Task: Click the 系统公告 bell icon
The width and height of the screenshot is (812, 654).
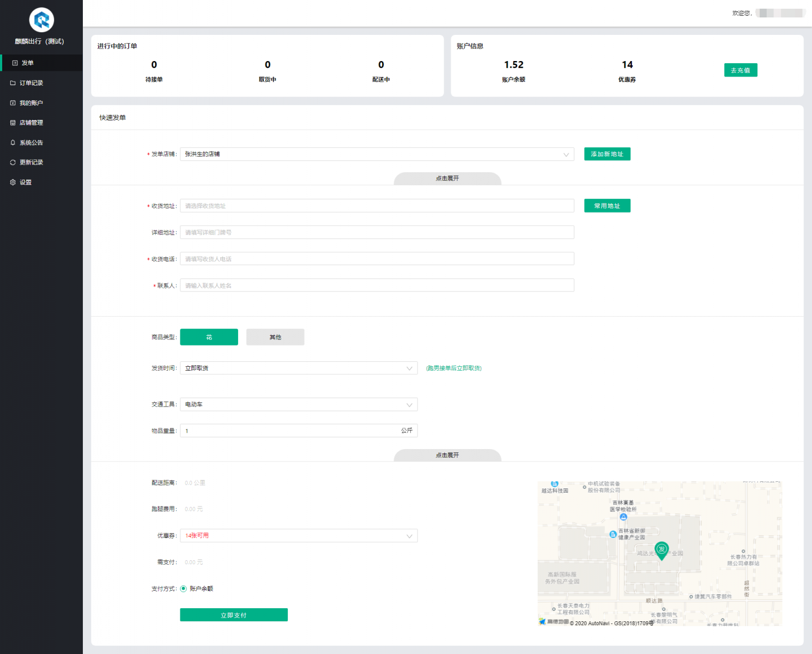Action: pos(13,143)
